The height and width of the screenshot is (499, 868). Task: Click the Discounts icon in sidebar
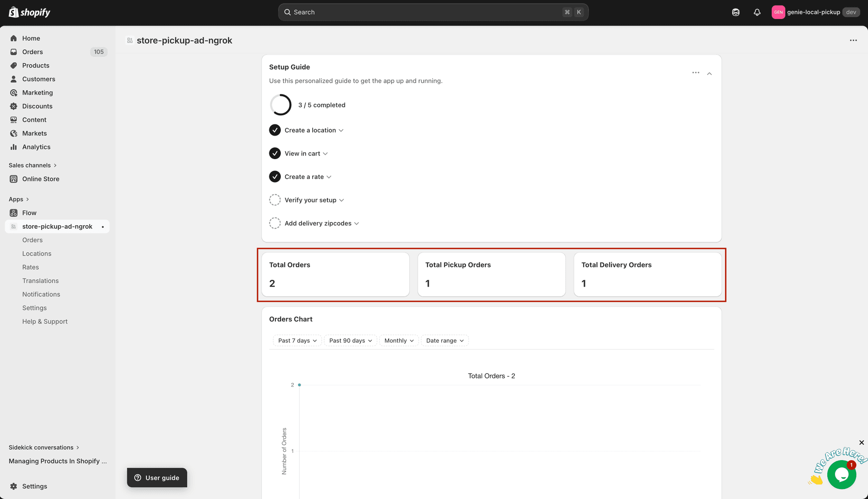[x=14, y=106]
